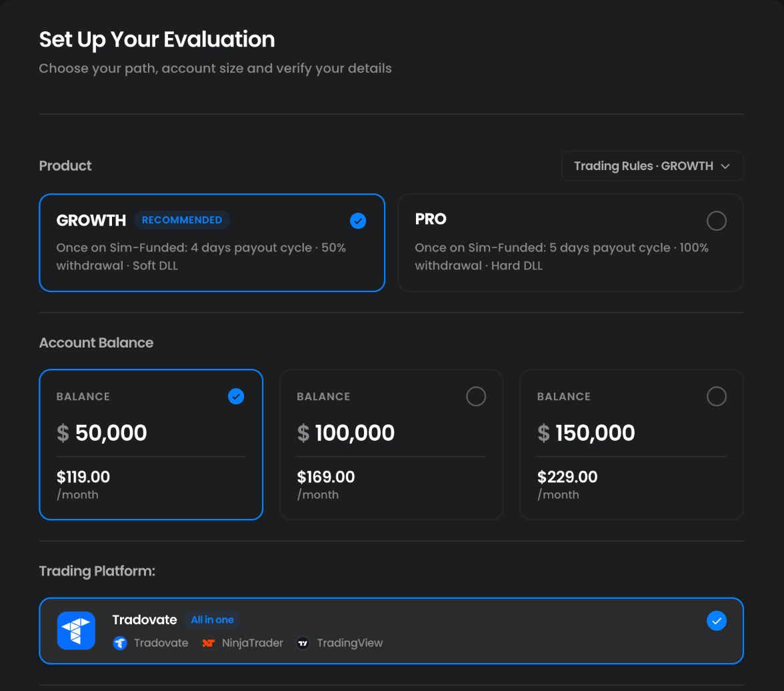Click the Set Up Your Evaluation heading
The image size is (784, 691).
click(x=157, y=39)
